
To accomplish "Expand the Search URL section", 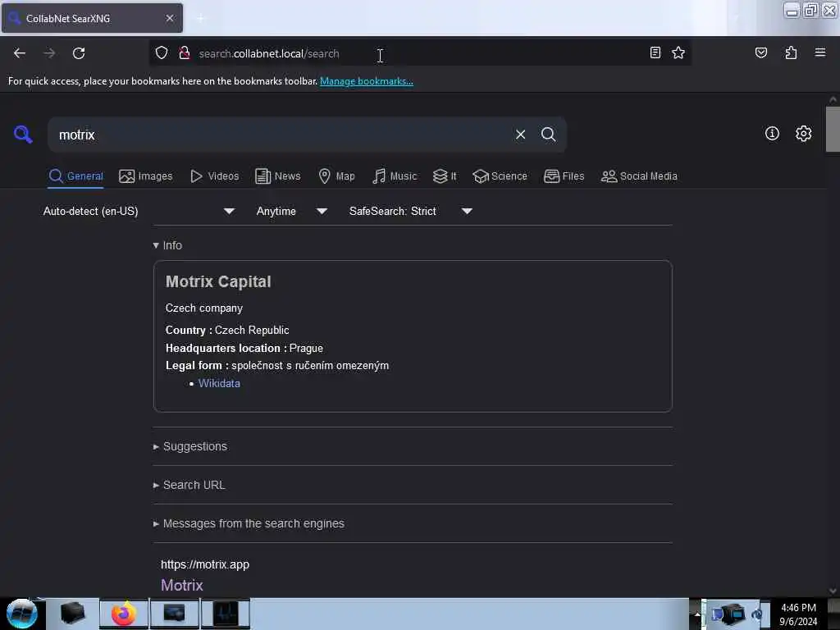I will [189, 485].
